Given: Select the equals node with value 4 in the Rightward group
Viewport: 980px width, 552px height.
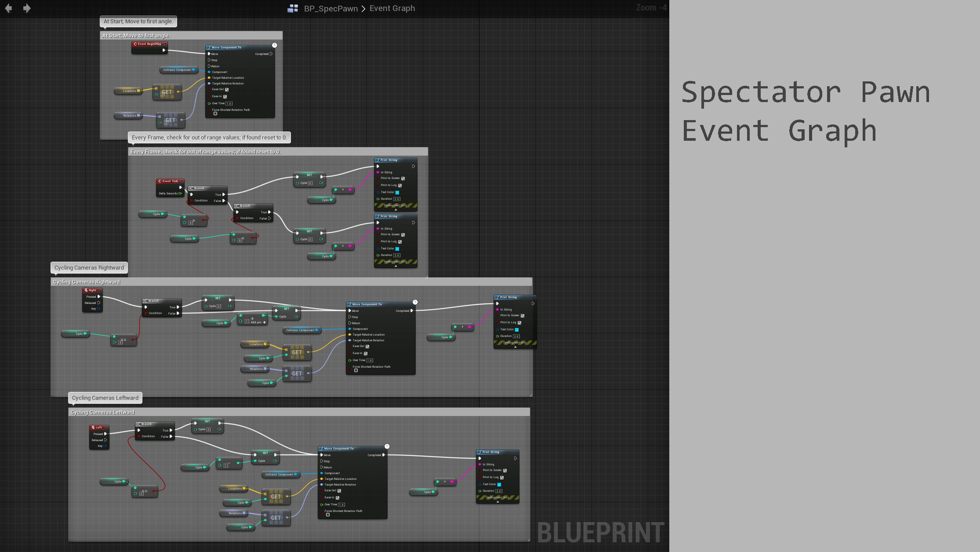Looking at the screenshot, I should (123, 340).
